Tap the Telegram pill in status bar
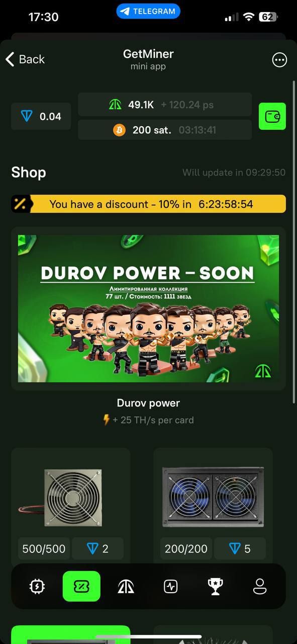Viewport: 297px width, 644px height. [148, 11]
